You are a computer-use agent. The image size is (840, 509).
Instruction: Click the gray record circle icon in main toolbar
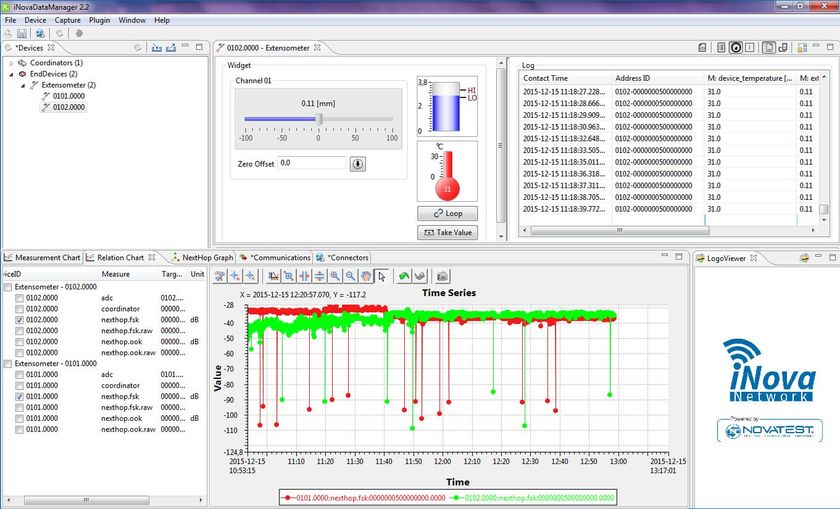(79, 33)
